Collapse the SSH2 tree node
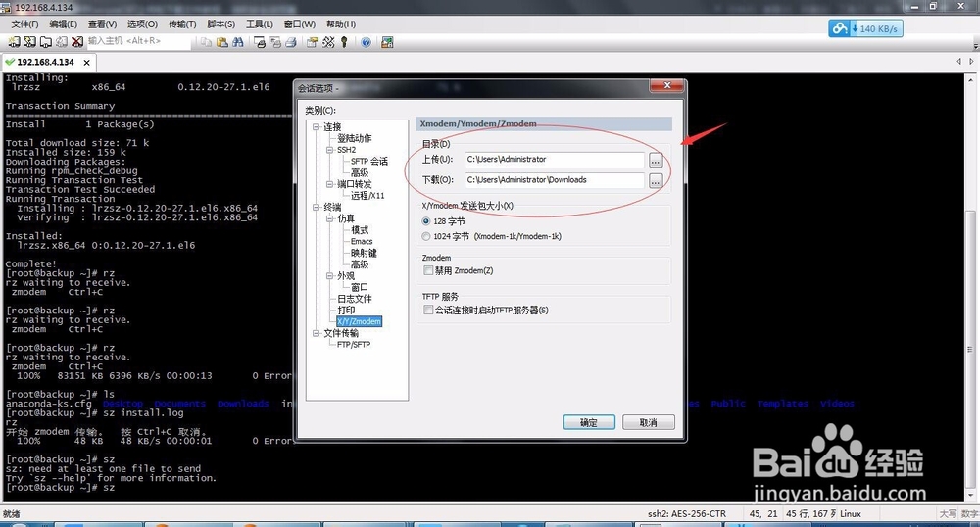 click(329, 150)
